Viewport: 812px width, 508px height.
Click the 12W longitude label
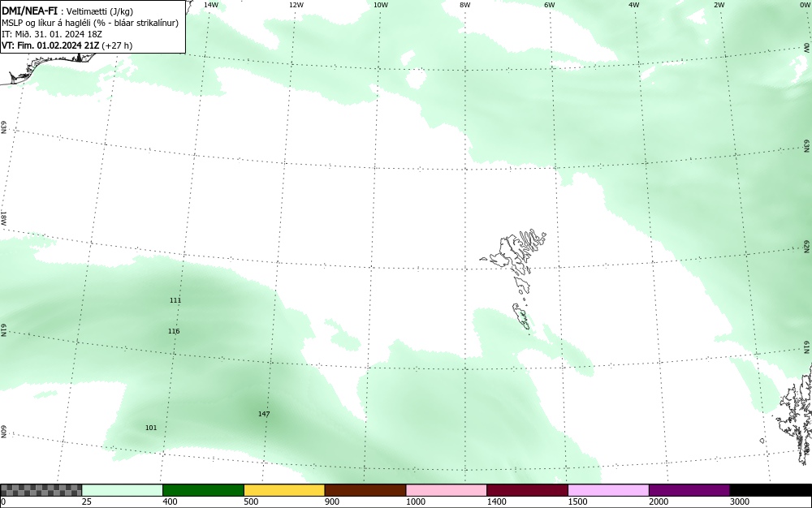click(x=296, y=5)
